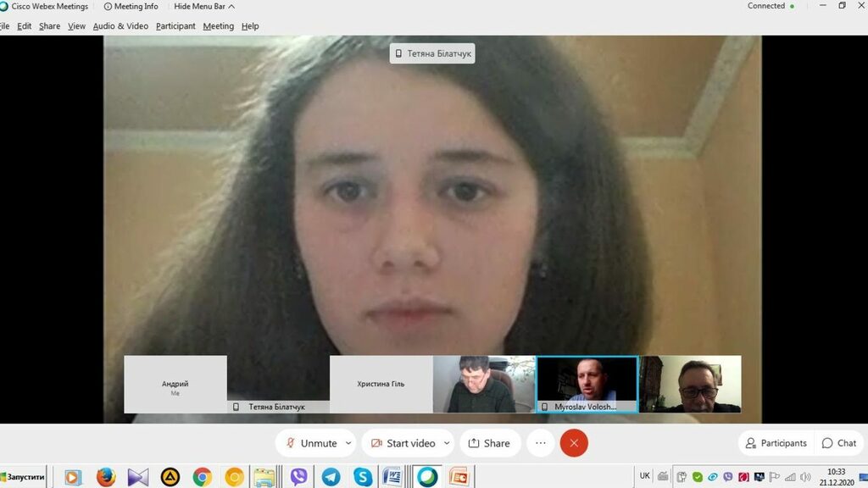Viewport: 868px width, 488px height.
Task: Start video with the camera button
Action: coord(402,443)
